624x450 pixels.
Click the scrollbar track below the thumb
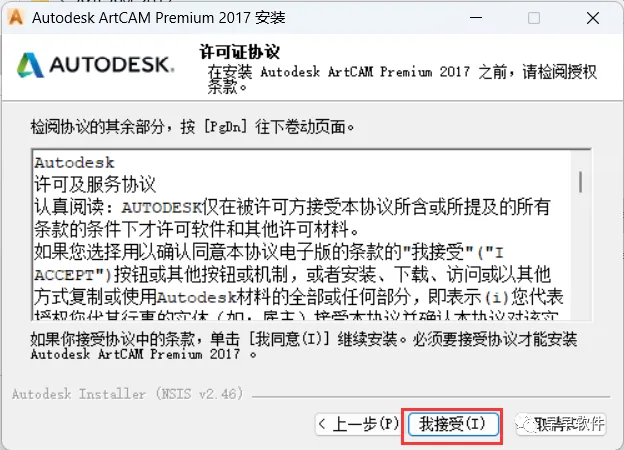581,256
